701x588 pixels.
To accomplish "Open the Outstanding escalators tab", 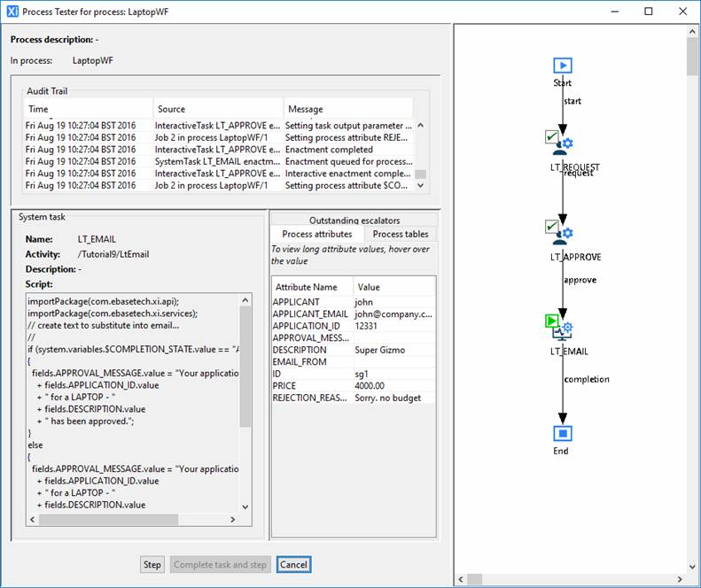I will [354, 220].
